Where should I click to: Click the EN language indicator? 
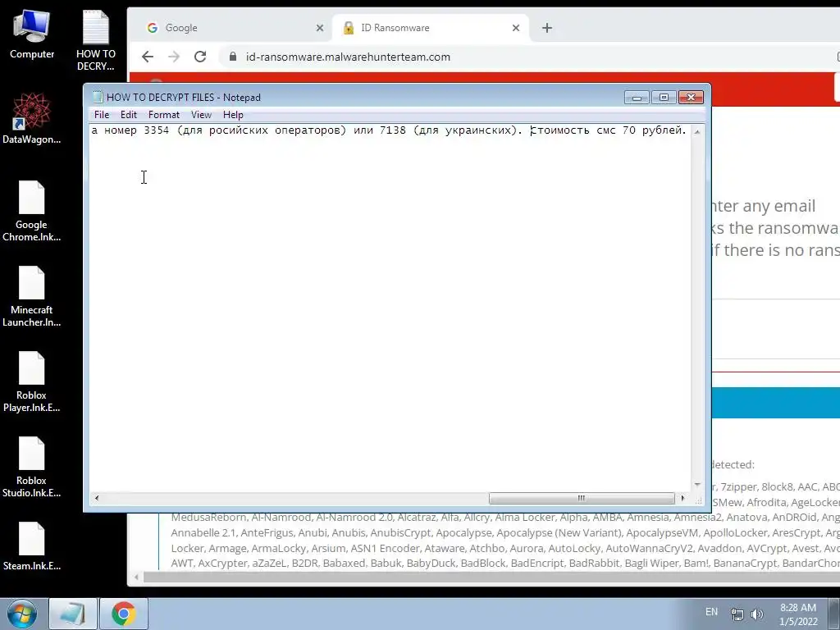711,612
